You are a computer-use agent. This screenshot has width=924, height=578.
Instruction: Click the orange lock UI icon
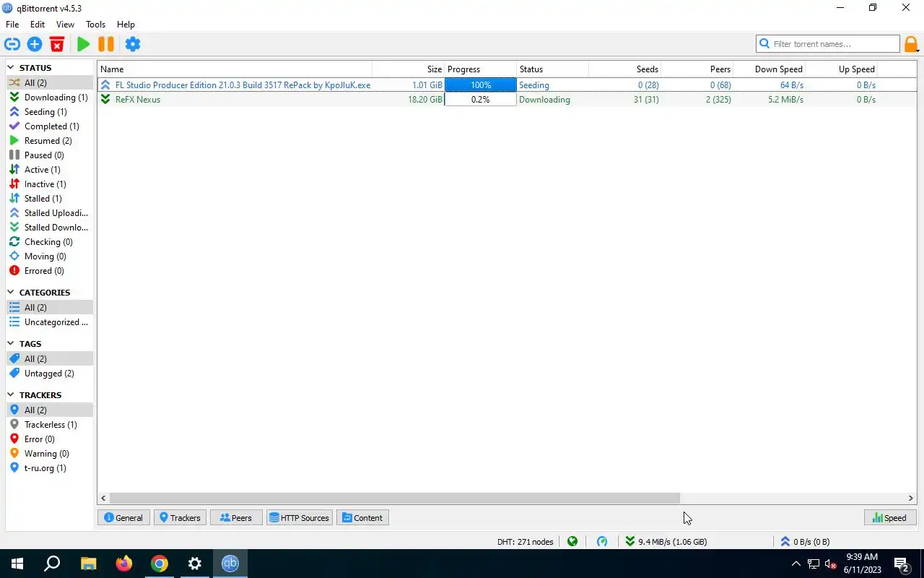(x=912, y=44)
